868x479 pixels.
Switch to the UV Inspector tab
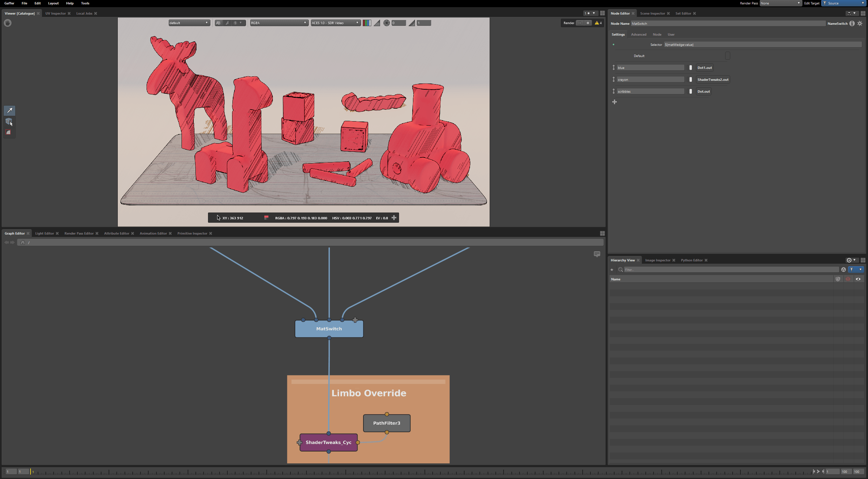[x=56, y=14]
